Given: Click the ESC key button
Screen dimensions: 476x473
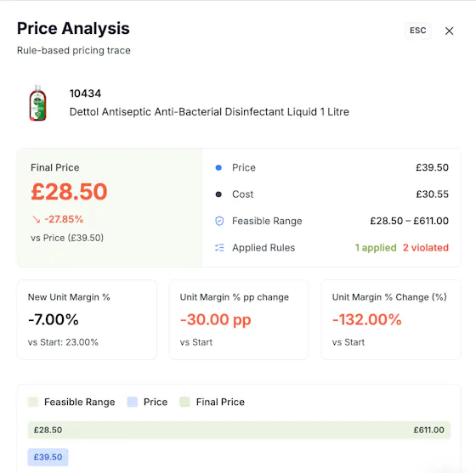Looking at the screenshot, I should (x=417, y=31).
